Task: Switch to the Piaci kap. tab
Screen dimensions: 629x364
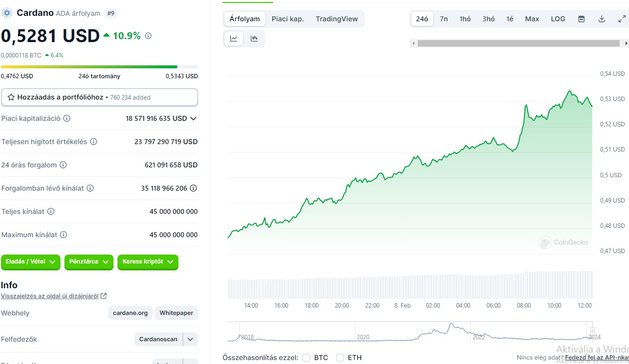Action: pyautogui.click(x=287, y=19)
